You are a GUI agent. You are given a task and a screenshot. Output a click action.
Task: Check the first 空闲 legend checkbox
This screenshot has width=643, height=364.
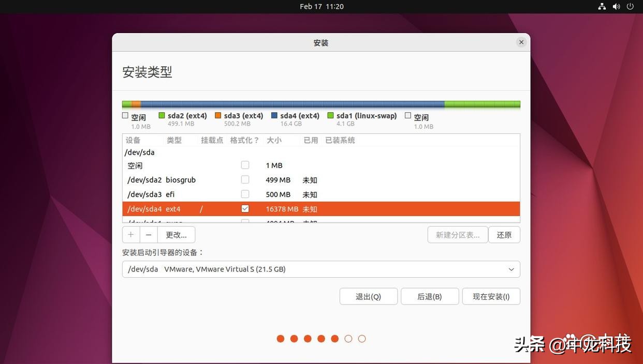(x=125, y=115)
